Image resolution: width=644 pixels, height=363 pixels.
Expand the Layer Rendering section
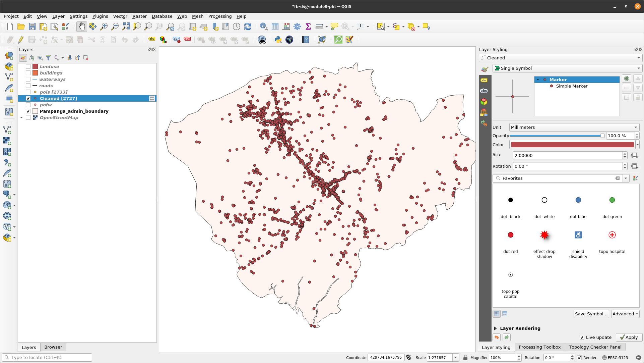point(496,328)
